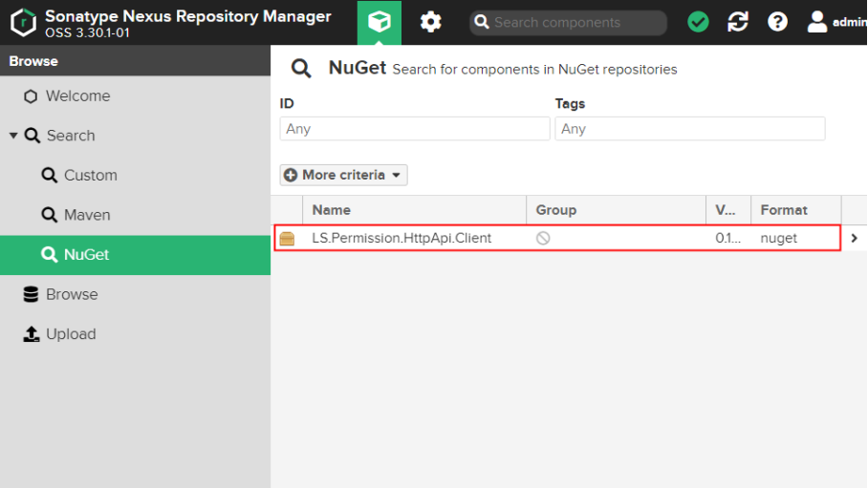Open Upload in the sidebar

coord(135,334)
